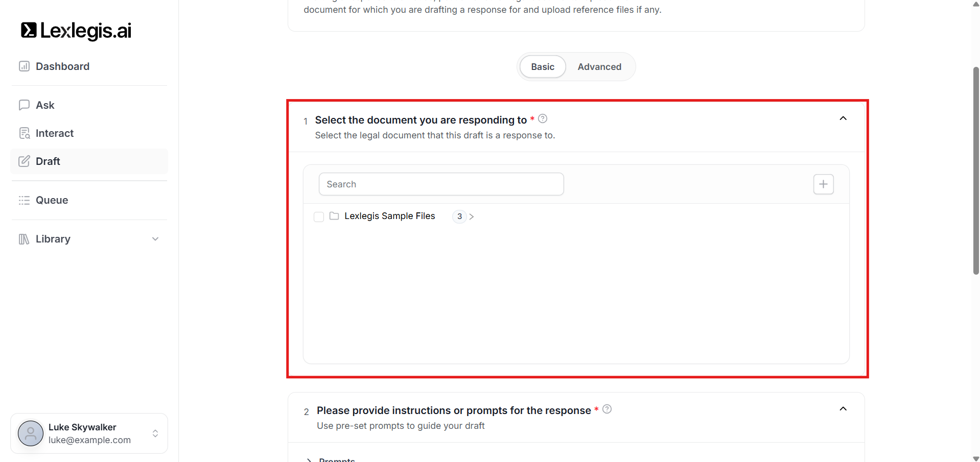Open the Luke Skywalker account switcher
980x462 pixels.
[x=155, y=433]
